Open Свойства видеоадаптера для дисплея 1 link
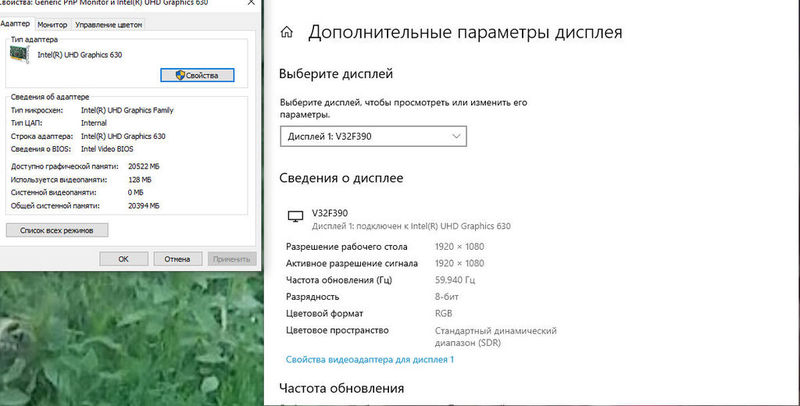This screenshot has width=800, height=406. (369, 358)
